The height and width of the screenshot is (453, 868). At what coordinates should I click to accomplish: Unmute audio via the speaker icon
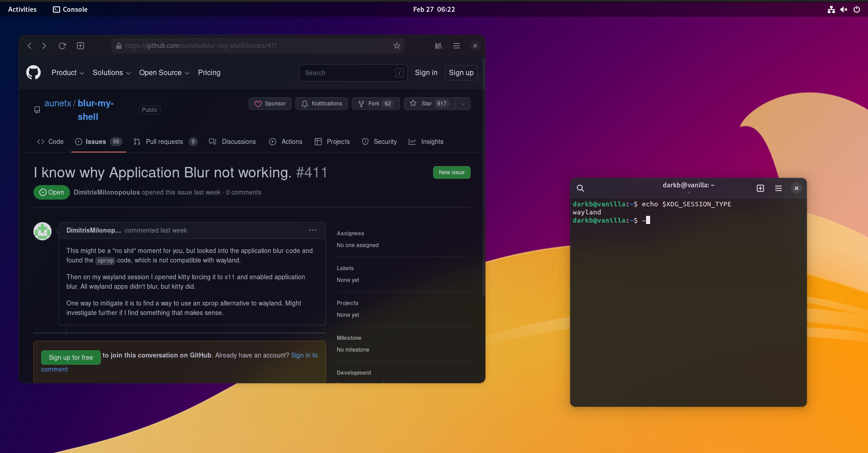pos(844,9)
